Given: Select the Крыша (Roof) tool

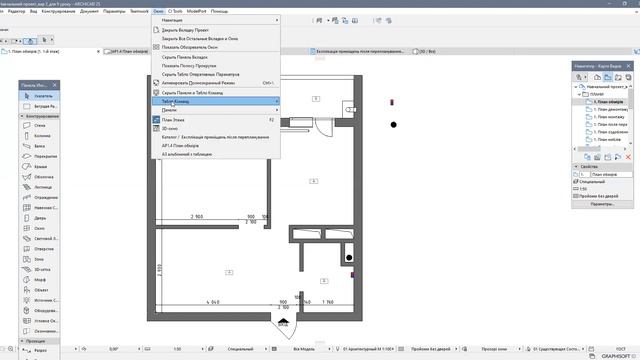Looking at the screenshot, I should pos(39,167).
